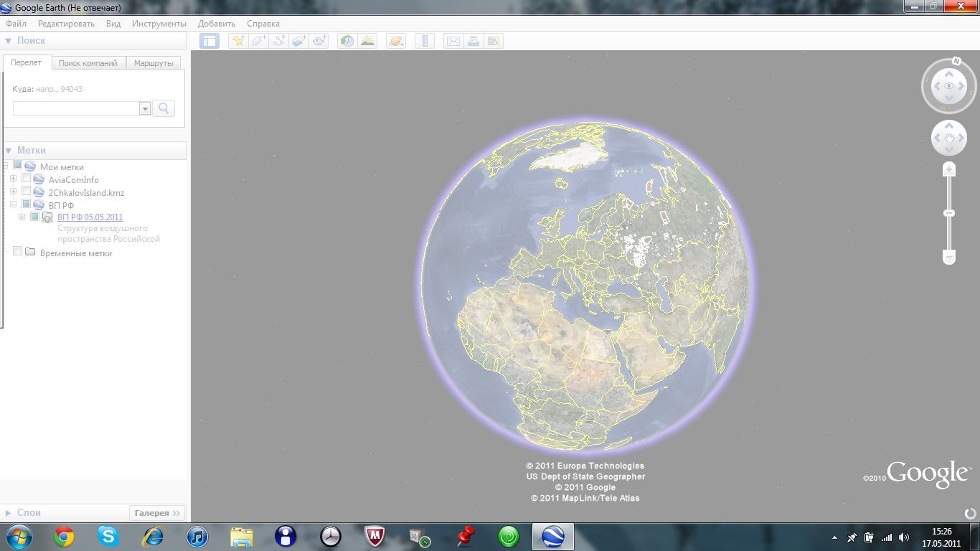Image resolution: width=980 pixels, height=551 pixels.
Task: Click the Add Polygon toolbar icon
Action: [259, 41]
